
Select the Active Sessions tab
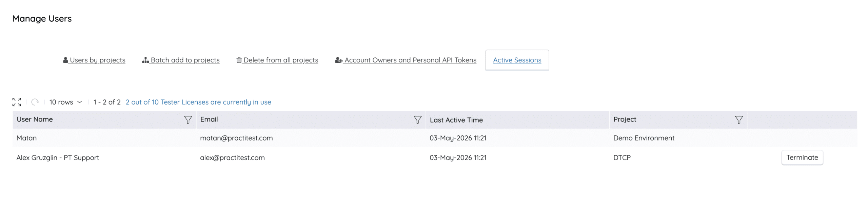point(517,60)
